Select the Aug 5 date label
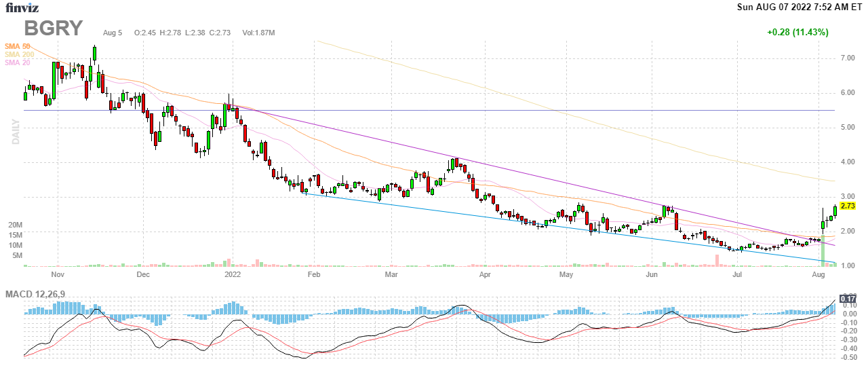 coord(113,33)
